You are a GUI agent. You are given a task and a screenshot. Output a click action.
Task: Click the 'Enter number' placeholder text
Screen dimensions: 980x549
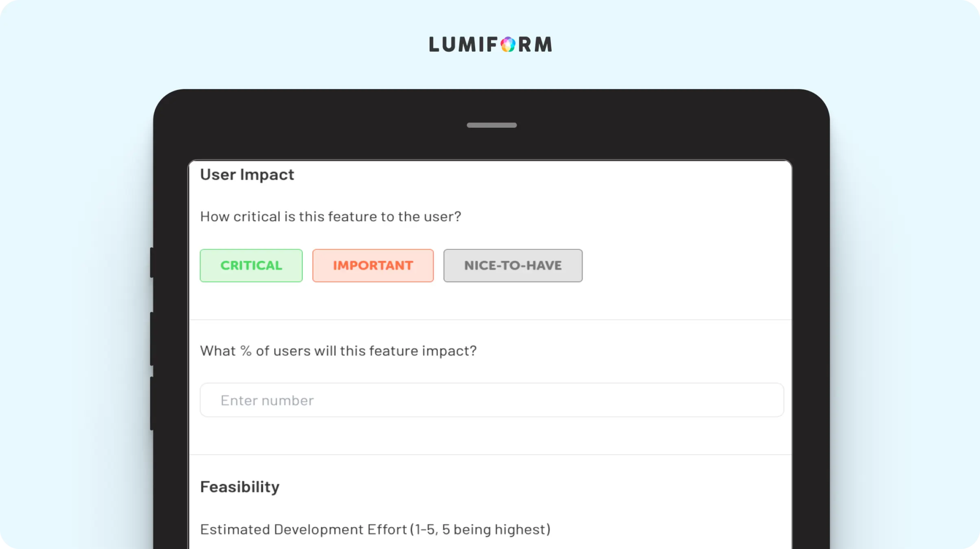[x=267, y=400]
